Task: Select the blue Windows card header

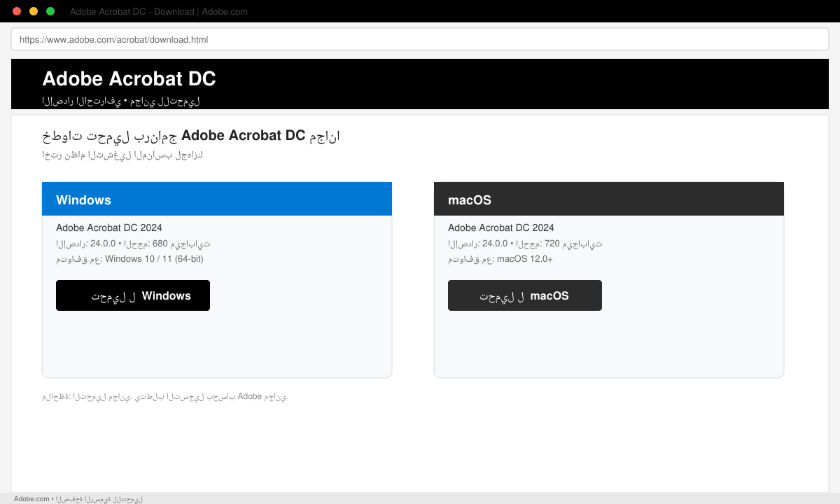Action: click(217, 199)
